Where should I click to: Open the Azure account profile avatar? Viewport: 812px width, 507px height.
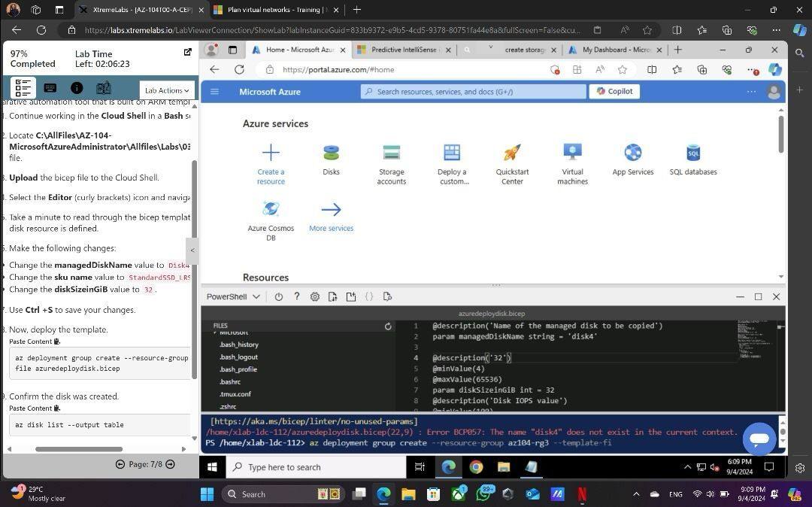(774, 92)
